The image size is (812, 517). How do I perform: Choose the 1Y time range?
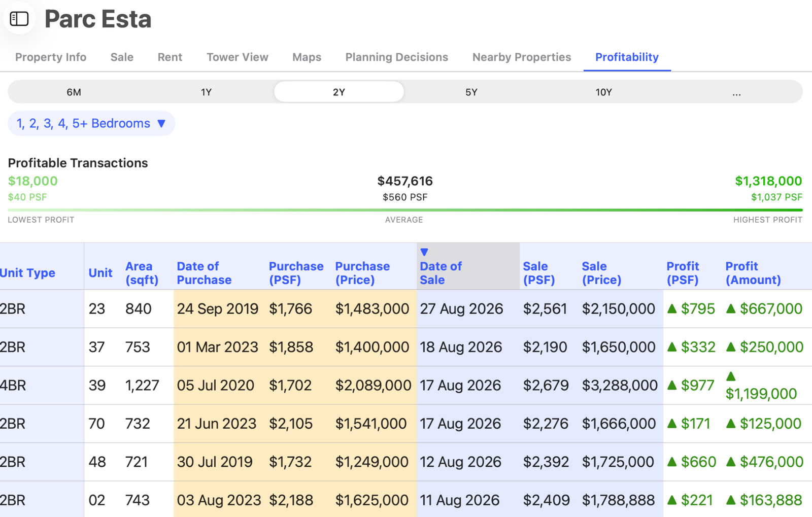pyautogui.click(x=206, y=92)
